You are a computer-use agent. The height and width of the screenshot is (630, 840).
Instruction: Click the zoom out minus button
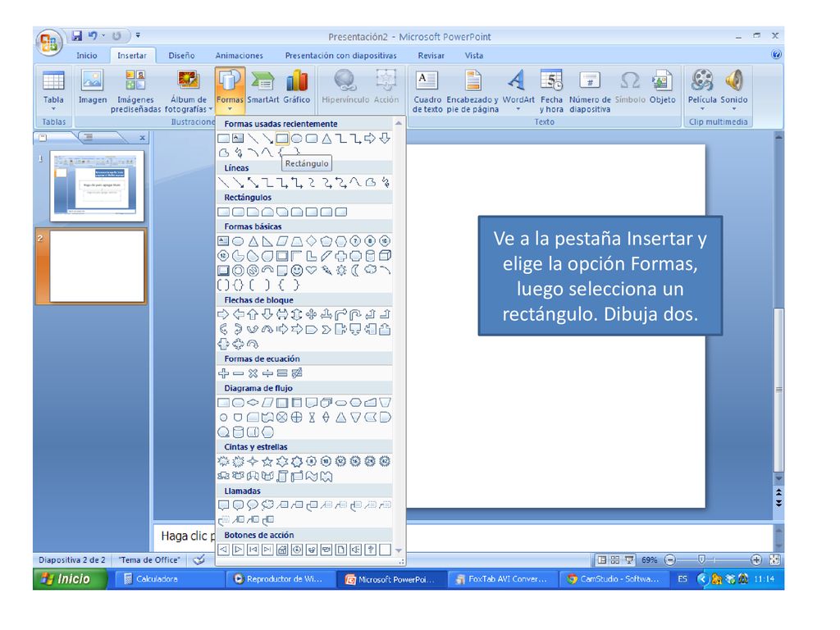coord(669,559)
